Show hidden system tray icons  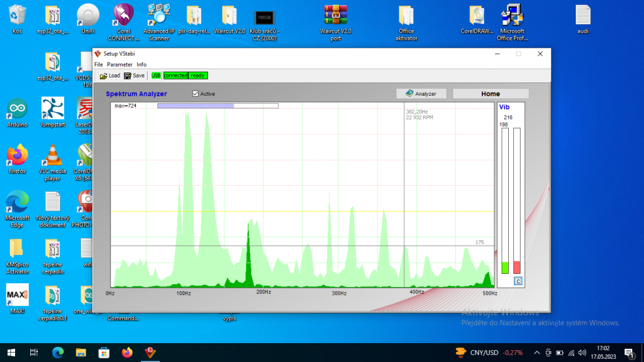536,352
